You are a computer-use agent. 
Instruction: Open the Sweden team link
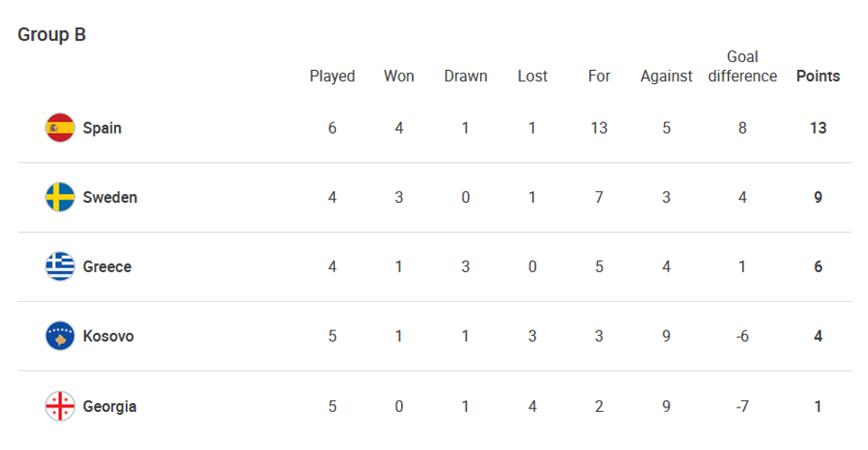110,197
